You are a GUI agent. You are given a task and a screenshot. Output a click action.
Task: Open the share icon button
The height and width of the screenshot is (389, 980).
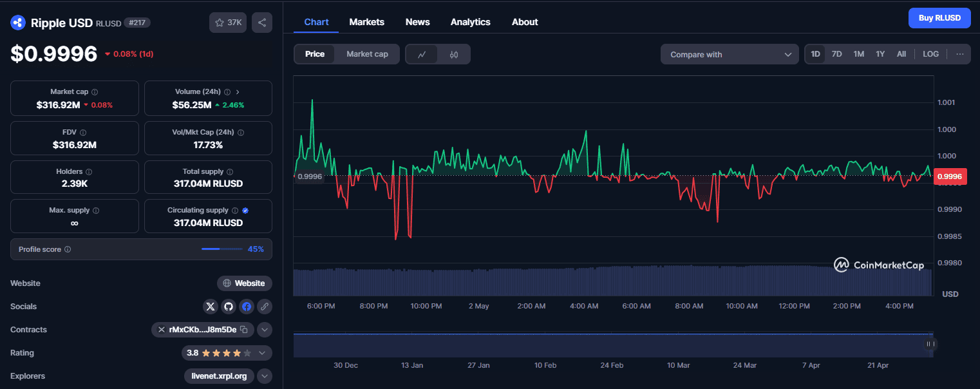(x=262, y=23)
